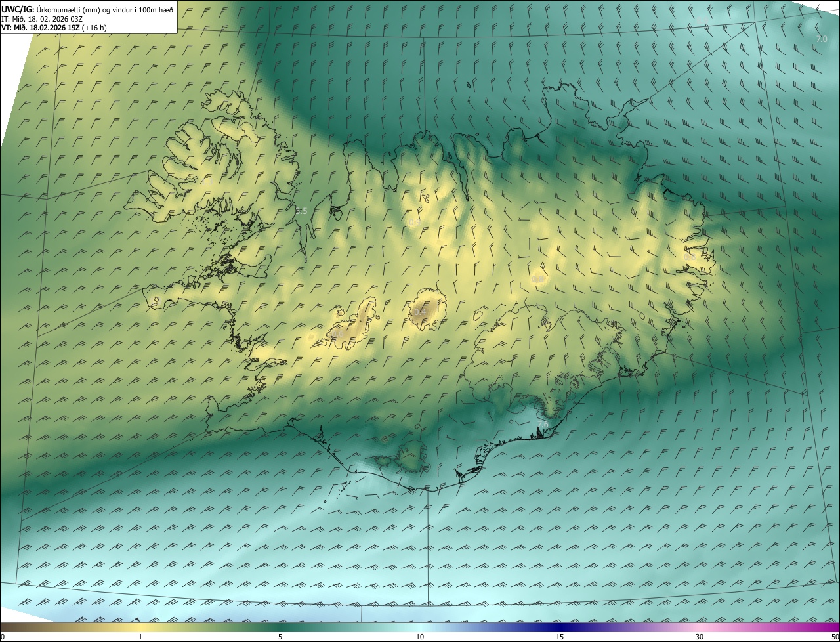Click the '0.8' label by the east coast fjords
The height and width of the screenshot is (642, 840).
(690, 257)
